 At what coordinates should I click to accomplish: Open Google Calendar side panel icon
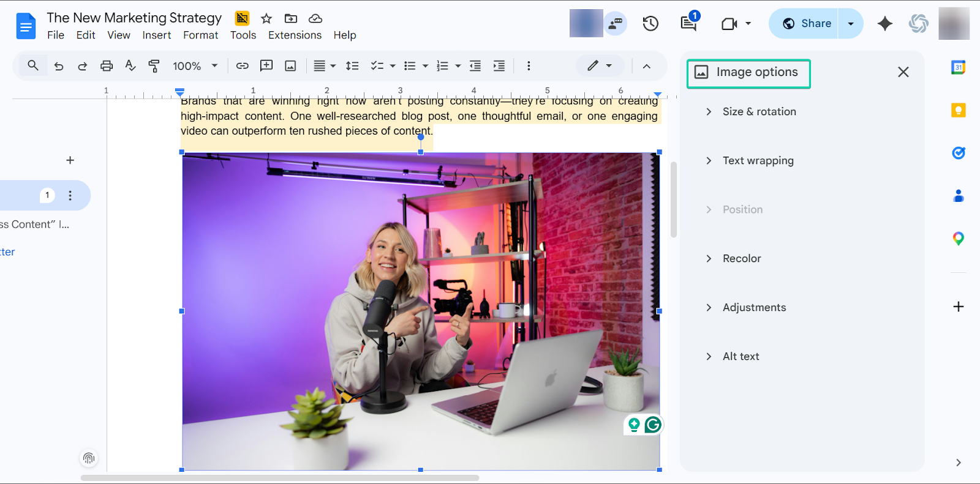[x=959, y=67]
